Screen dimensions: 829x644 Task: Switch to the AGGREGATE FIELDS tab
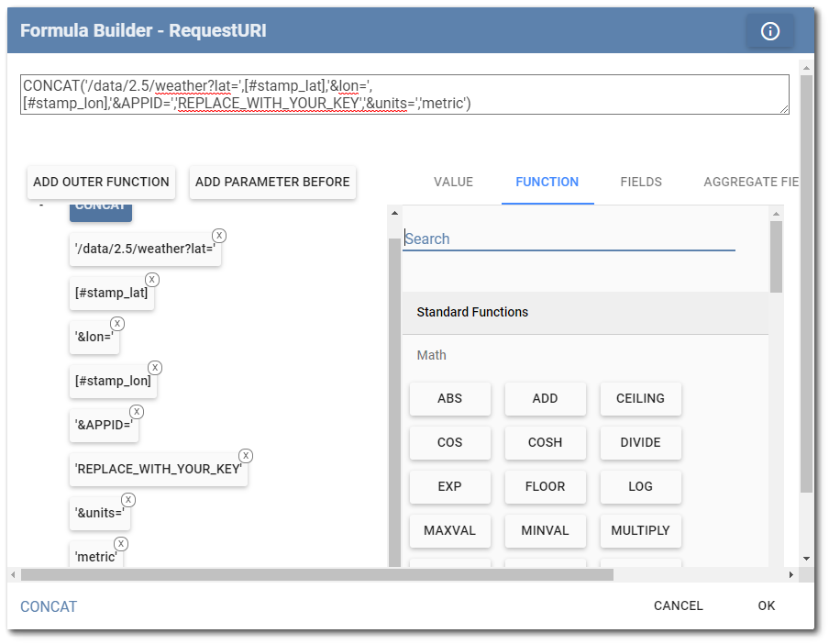coord(754,182)
